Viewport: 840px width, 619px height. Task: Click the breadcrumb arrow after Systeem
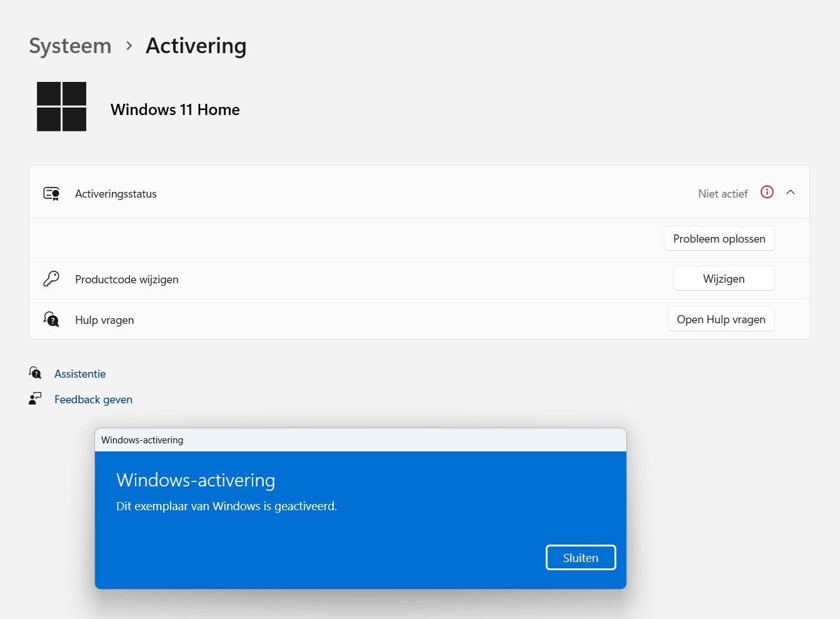(x=129, y=46)
